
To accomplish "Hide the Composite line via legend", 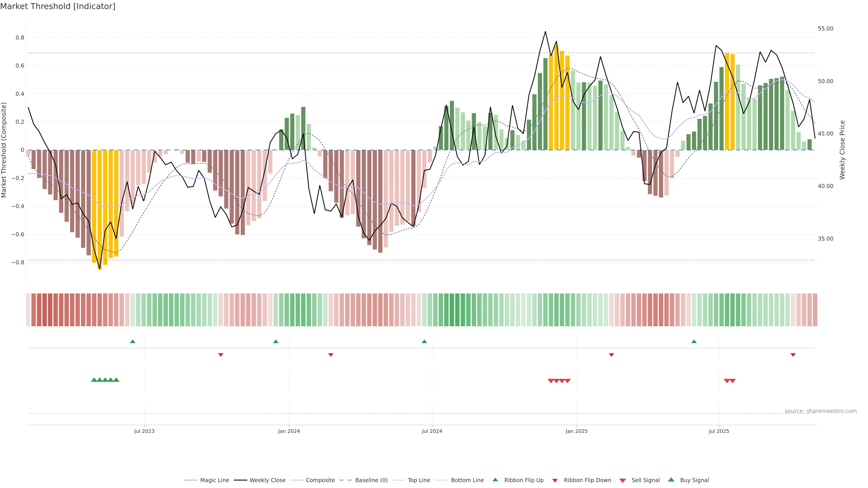I will click(320, 480).
